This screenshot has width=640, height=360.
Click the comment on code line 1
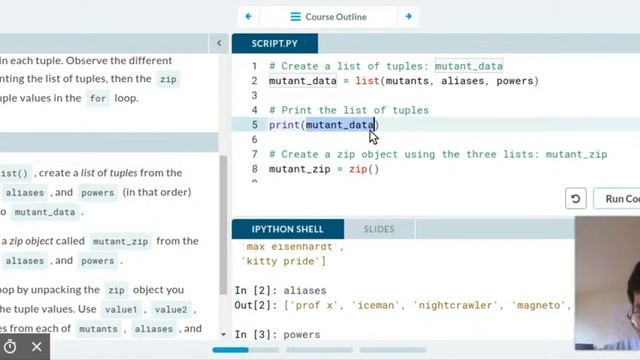coord(386,66)
